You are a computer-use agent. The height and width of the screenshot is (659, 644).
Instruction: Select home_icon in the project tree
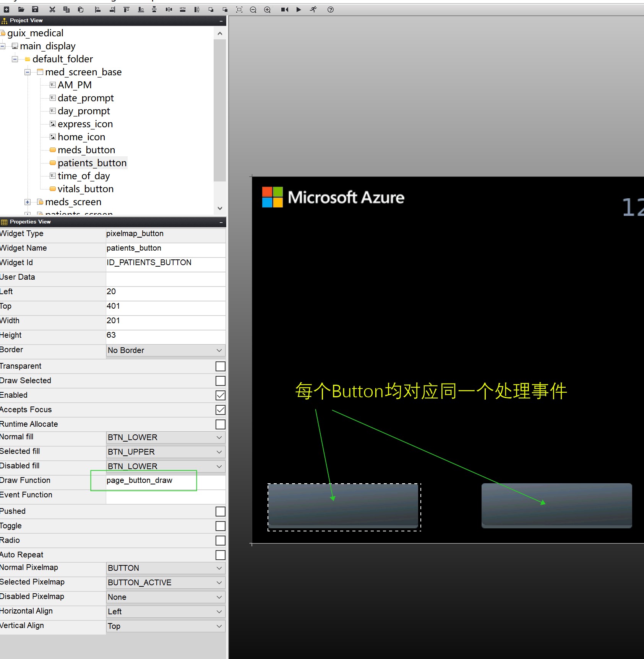tap(81, 137)
